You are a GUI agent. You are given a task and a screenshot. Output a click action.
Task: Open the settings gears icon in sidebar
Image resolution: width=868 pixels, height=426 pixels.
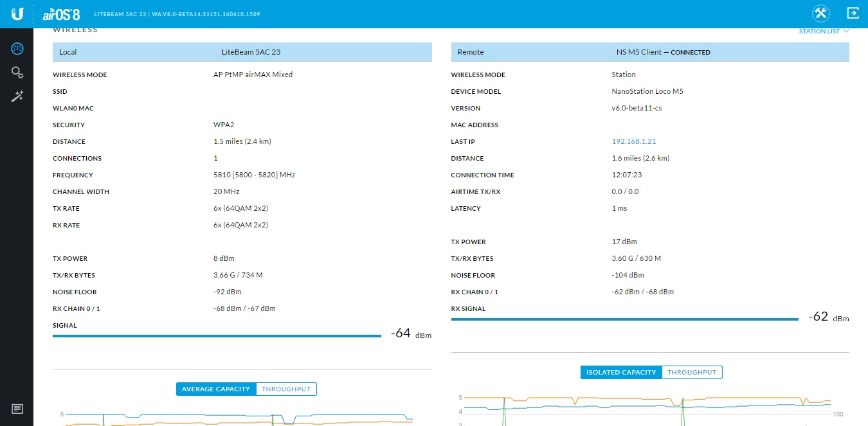tap(17, 73)
